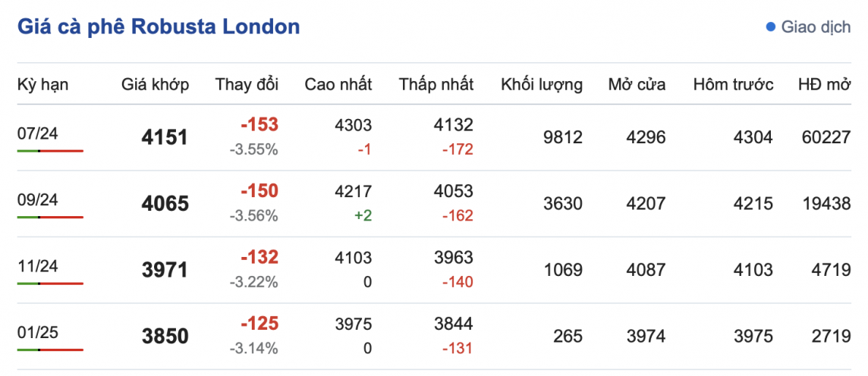The width and height of the screenshot is (868, 376).
Task: Click the range bar under 01/25
Action: coord(50,349)
